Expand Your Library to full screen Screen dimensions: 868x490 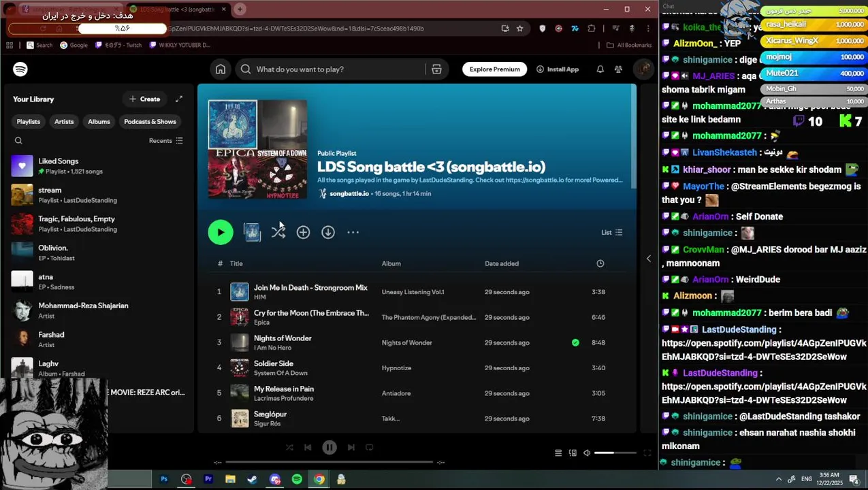pyautogui.click(x=179, y=99)
